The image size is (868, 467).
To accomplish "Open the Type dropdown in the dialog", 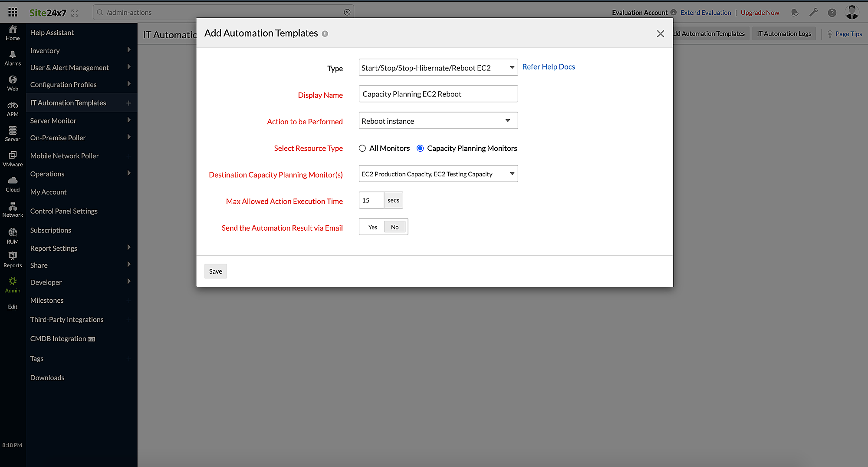I will tap(438, 67).
